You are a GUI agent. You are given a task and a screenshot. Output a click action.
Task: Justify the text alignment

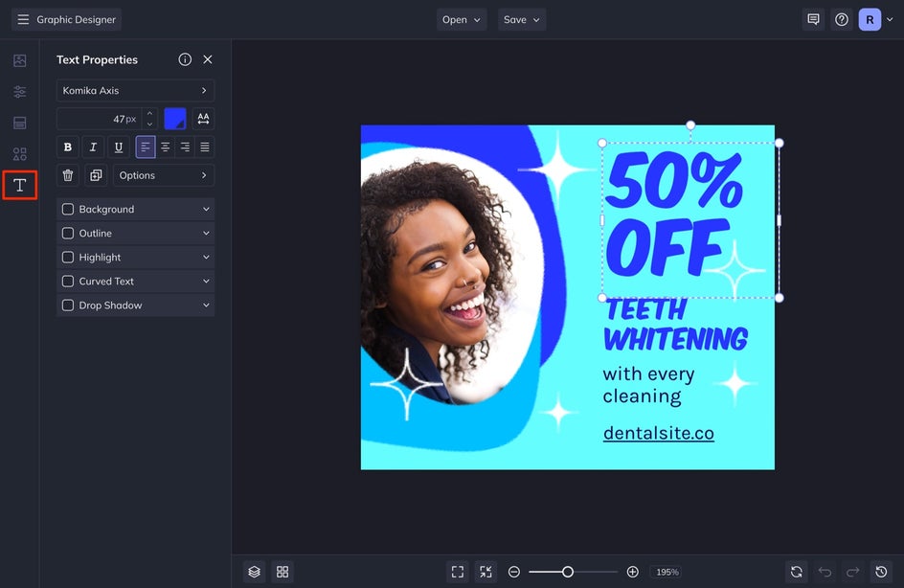pos(205,147)
